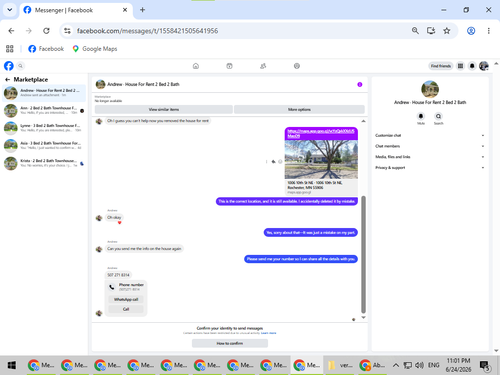Expand the Privacy & support section

[429, 167]
